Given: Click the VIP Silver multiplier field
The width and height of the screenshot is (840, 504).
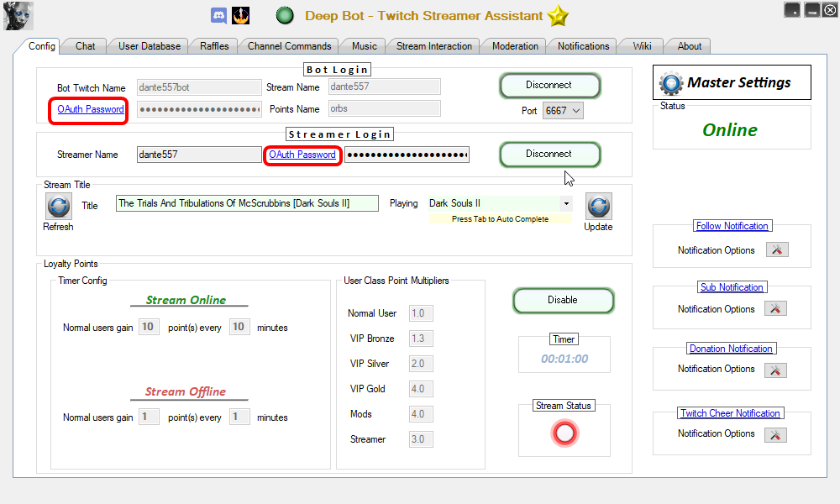Looking at the screenshot, I should 421,364.
